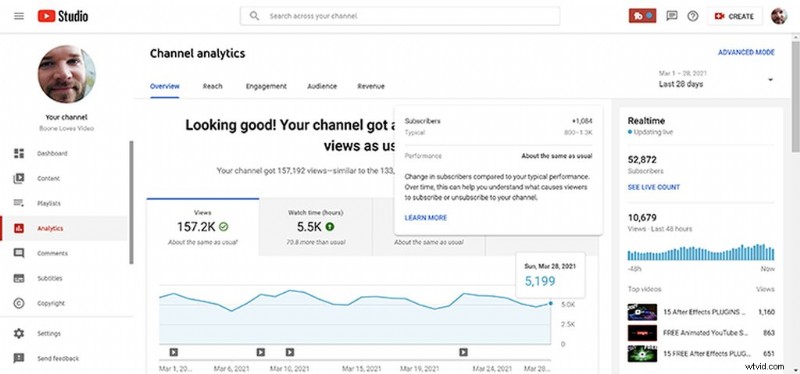The image size is (800, 374).
Task: Open Settings gear in sidebar
Action: click(x=19, y=333)
